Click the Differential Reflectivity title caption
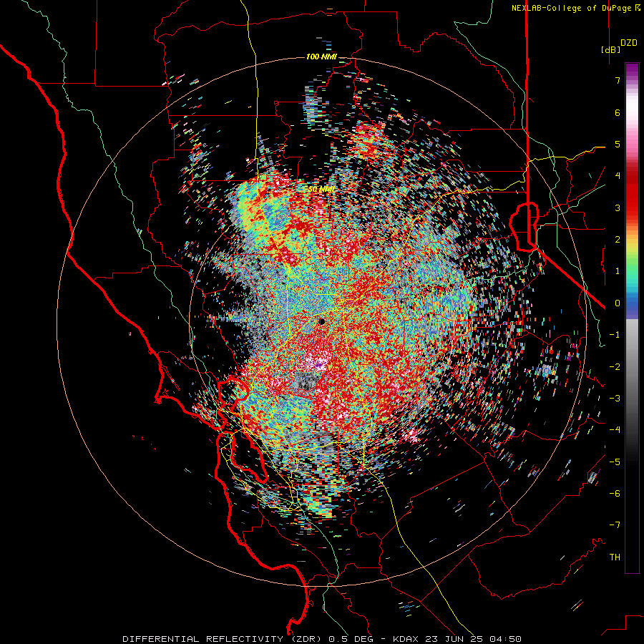The height and width of the screenshot is (644, 644). pos(322,639)
